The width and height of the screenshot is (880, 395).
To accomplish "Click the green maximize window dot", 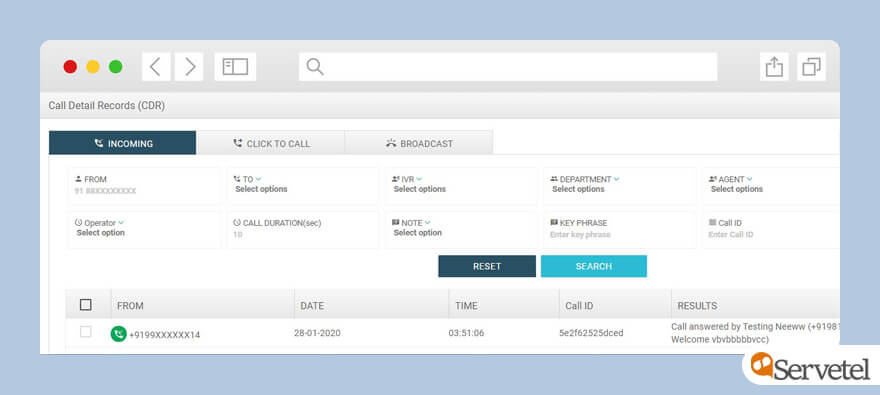I will click(116, 67).
